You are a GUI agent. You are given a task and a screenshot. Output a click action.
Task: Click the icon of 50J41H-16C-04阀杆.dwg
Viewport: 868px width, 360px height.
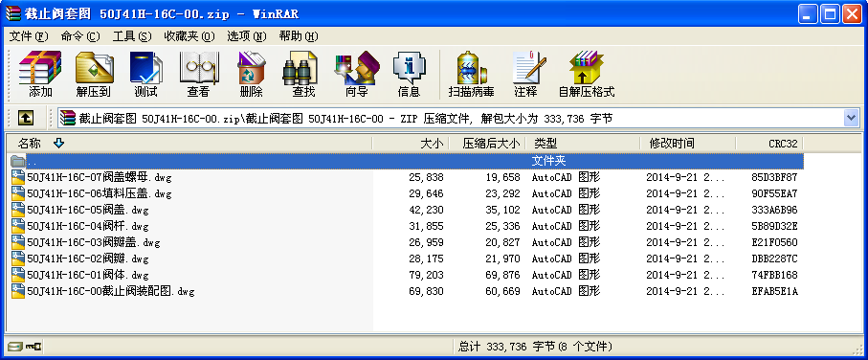pos(18,226)
